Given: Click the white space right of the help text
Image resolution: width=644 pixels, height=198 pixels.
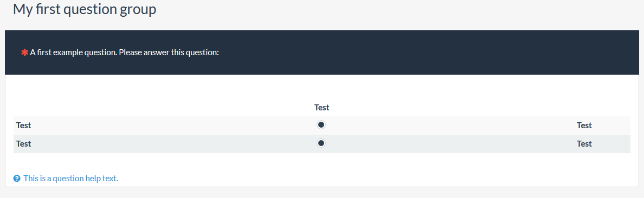Looking at the screenshot, I should tap(370, 179).
